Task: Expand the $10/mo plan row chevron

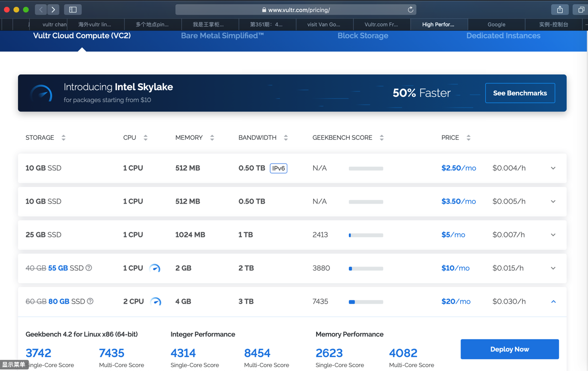Action: pyautogui.click(x=553, y=268)
